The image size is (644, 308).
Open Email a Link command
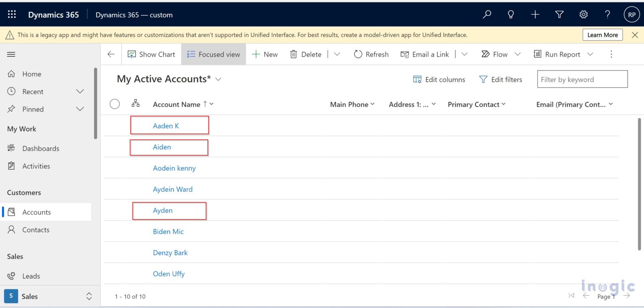[425, 54]
